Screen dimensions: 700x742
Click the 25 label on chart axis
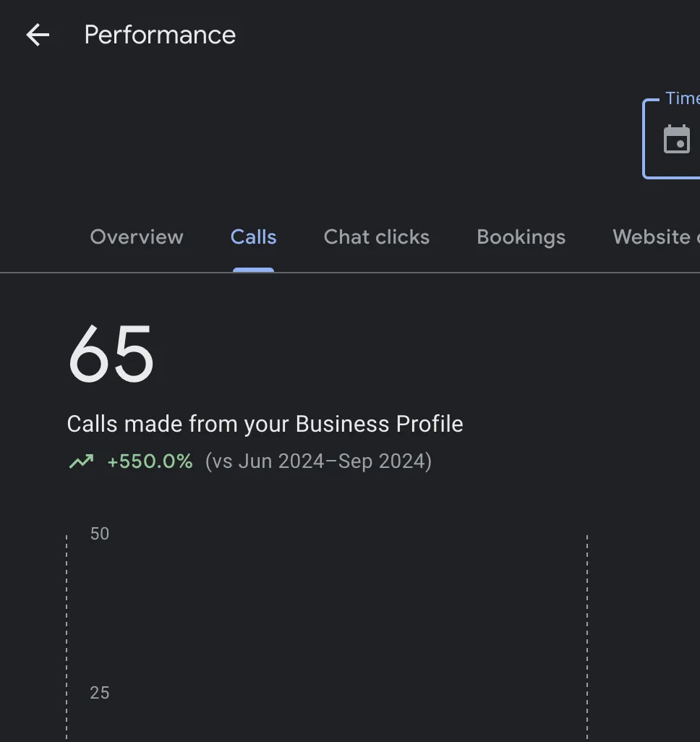(x=100, y=693)
